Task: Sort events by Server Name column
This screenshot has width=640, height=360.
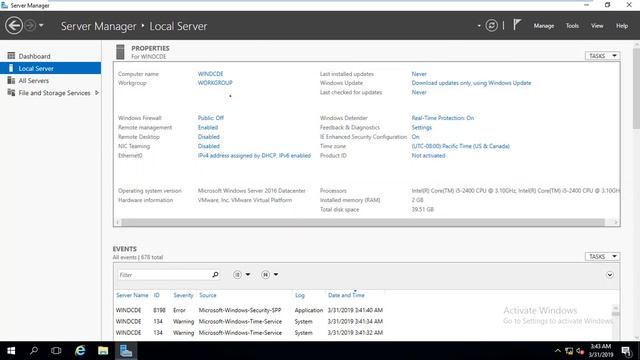Action: tap(132, 295)
